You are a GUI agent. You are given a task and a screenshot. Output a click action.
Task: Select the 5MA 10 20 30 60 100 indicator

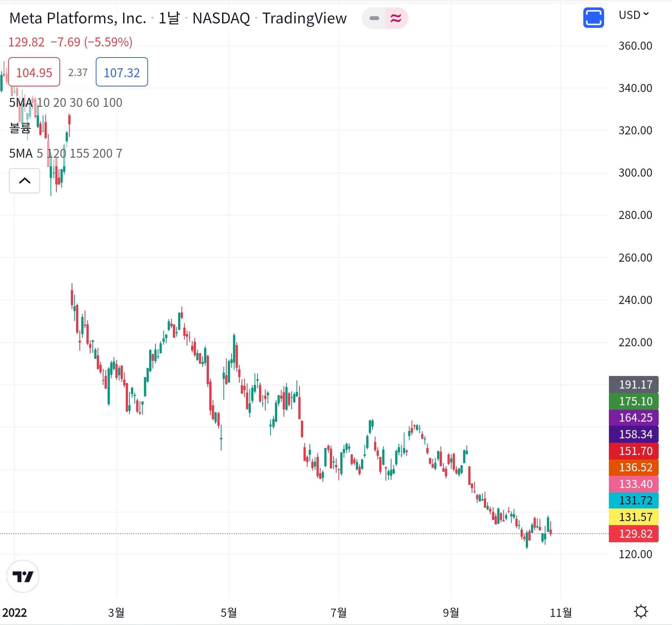click(66, 102)
